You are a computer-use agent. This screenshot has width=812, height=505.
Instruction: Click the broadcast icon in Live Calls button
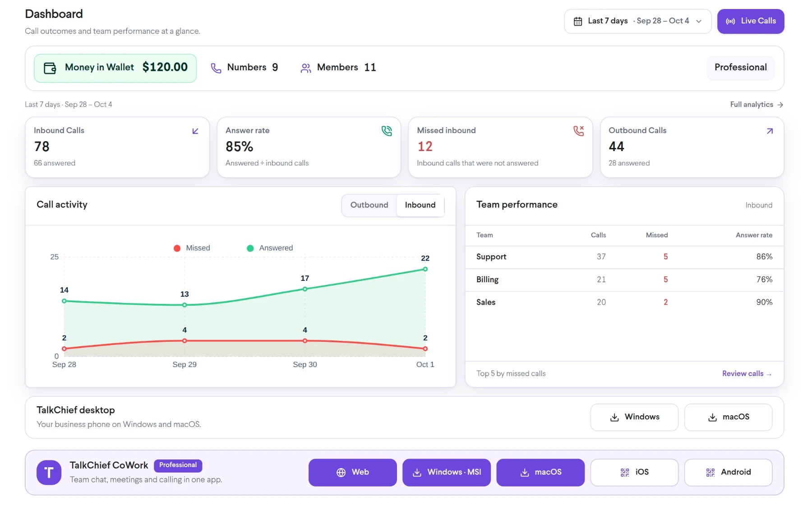(730, 21)
